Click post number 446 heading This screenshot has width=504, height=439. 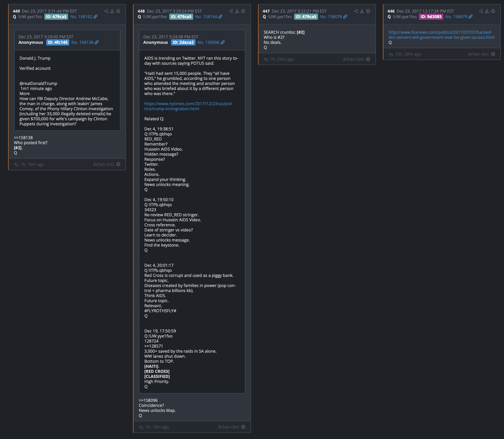(391, 11)
